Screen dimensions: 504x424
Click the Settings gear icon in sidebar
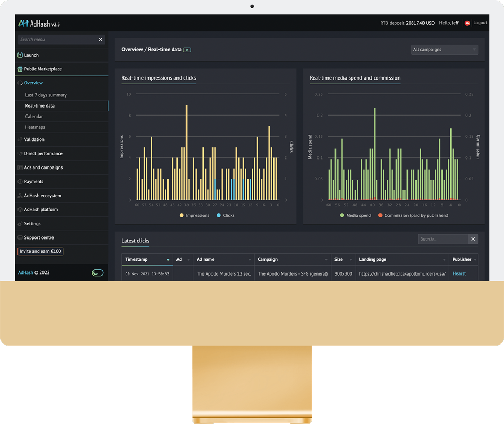coord(20,224)
